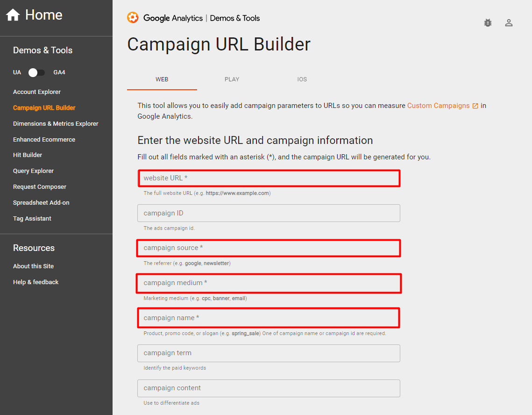Click the external link icon beside Custom Campaigns
The width and height of the screenshot is (532, 415).
click(x=475, y=106)
